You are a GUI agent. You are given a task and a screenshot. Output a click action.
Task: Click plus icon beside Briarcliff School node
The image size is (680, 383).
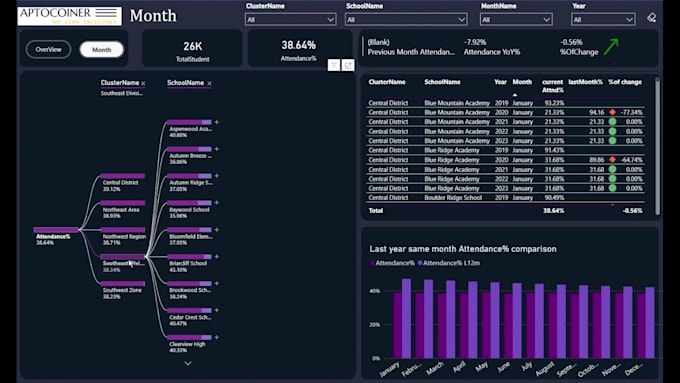click(x=216, y=257)
